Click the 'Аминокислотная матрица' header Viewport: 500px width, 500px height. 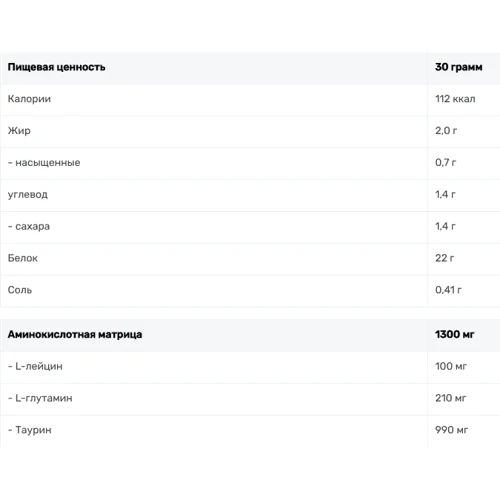point(75,334)
